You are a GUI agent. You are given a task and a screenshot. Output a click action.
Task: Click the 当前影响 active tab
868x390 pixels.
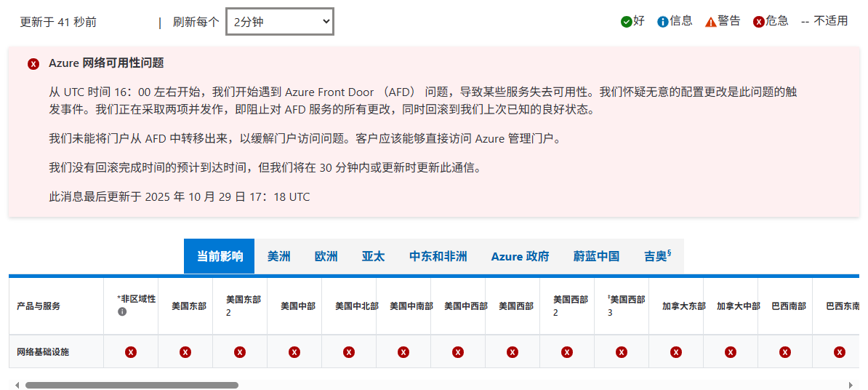click(220, 256)
